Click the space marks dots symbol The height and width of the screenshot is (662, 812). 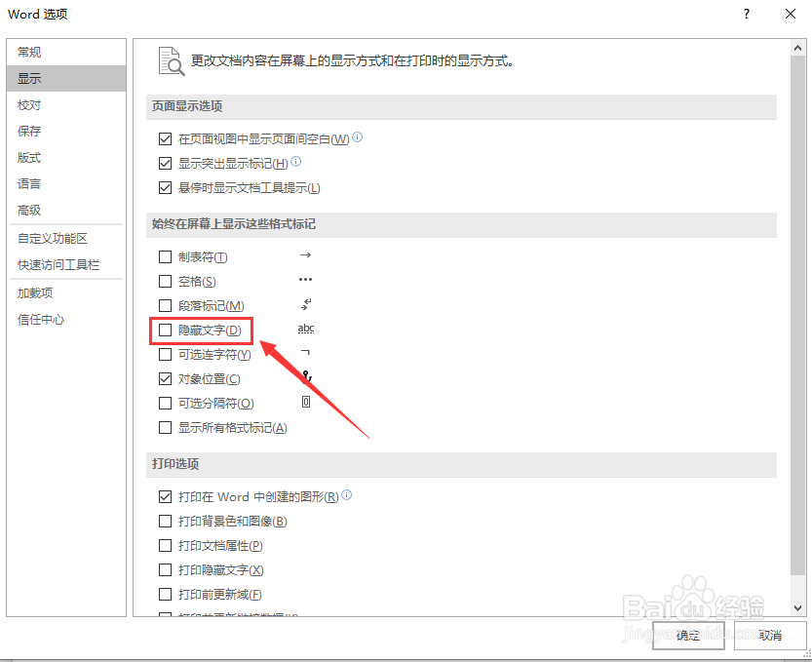305,279
